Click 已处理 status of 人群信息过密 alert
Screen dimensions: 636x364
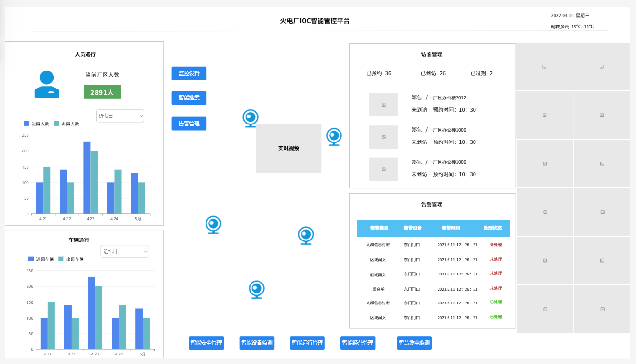[495, 302]
